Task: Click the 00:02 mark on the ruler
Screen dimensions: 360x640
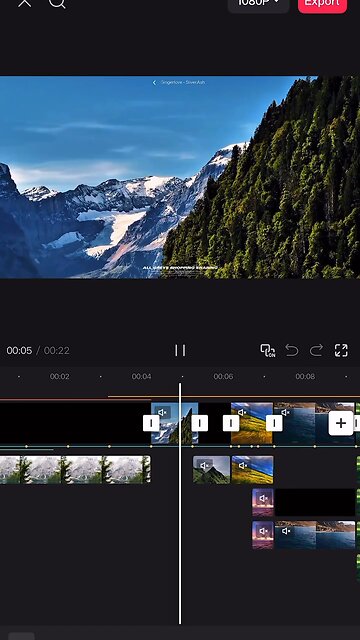Action: 60,376
